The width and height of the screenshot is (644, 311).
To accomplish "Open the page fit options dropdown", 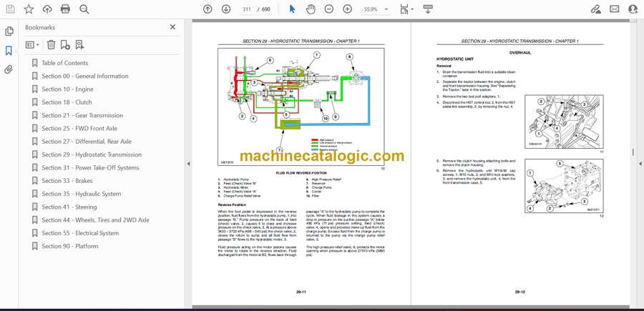I will coord(406,9).
